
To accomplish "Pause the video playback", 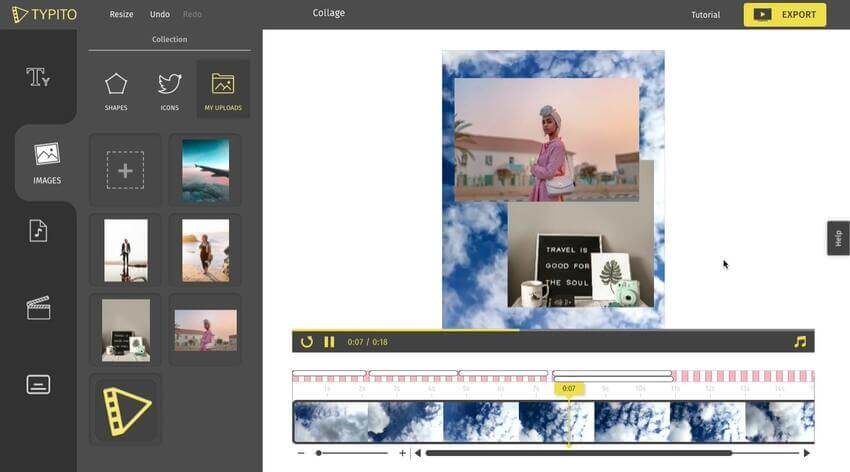I will tap(329, 342).
